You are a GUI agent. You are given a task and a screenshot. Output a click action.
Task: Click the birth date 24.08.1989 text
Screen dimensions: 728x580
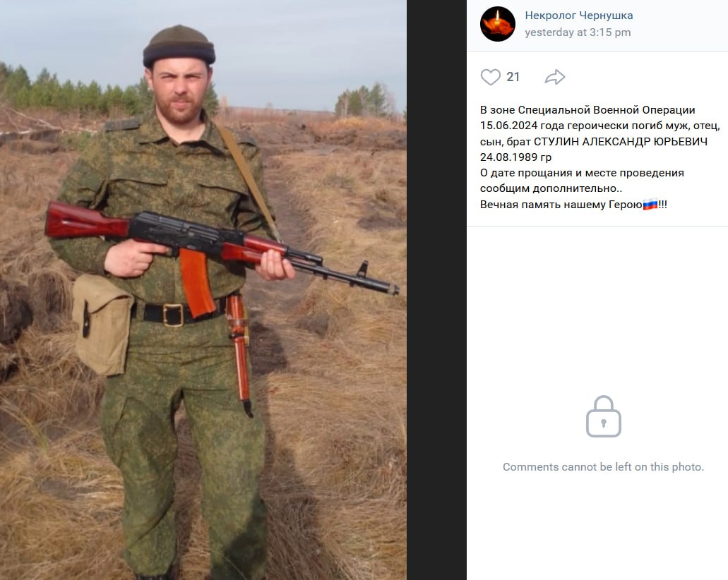(508, 157)
